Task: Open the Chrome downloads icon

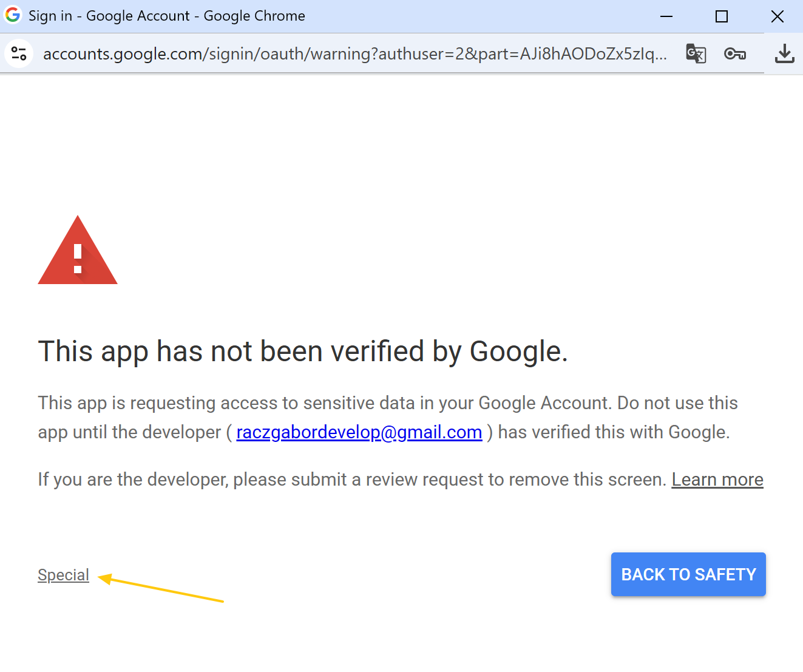Action: (784, 53)
